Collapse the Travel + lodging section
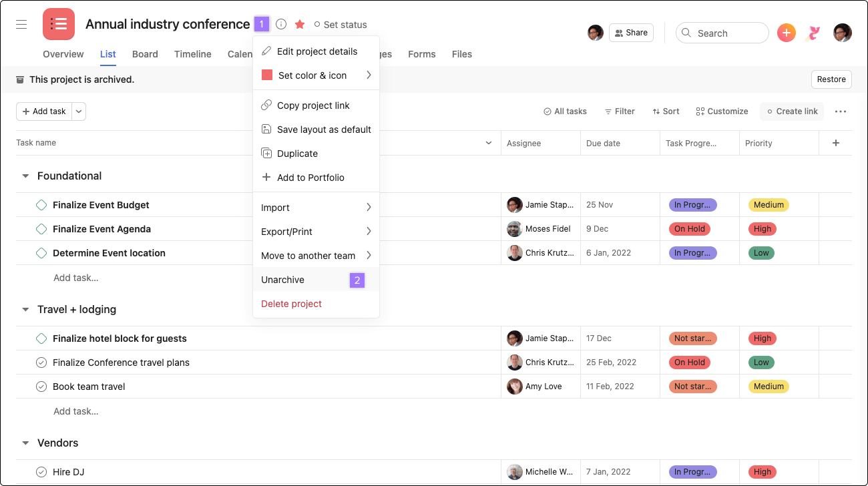 (26, 310)
